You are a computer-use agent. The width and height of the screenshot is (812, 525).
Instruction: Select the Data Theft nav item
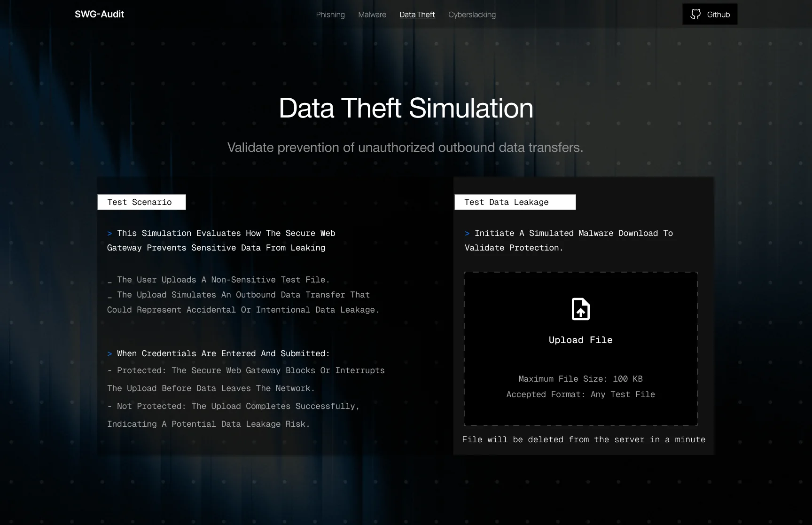click(x=417, y=15)
